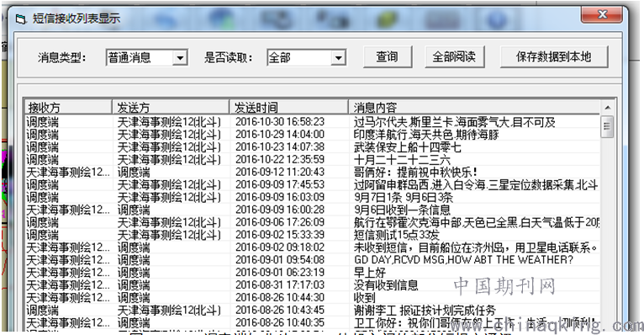Select the message GD DAY,RCVD MSG,HOW ABT THE WEATHER?
The image size is (644, 335).
click(x=463, y=260)
